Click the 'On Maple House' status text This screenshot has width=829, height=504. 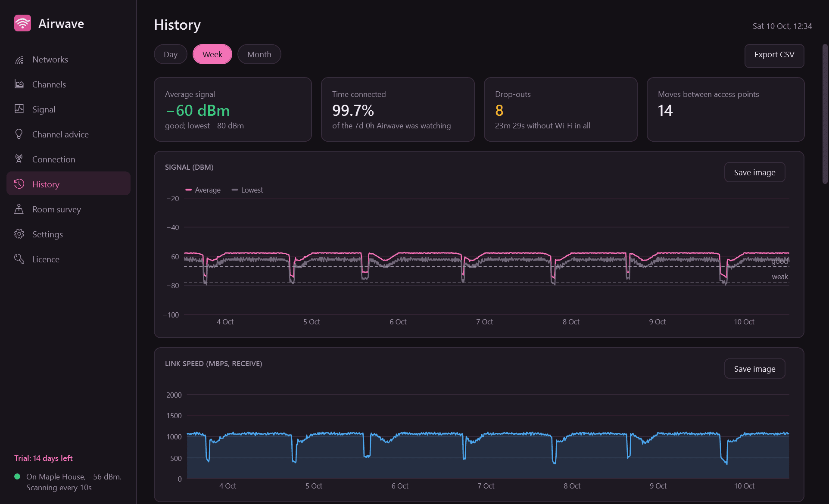(74, 482)
